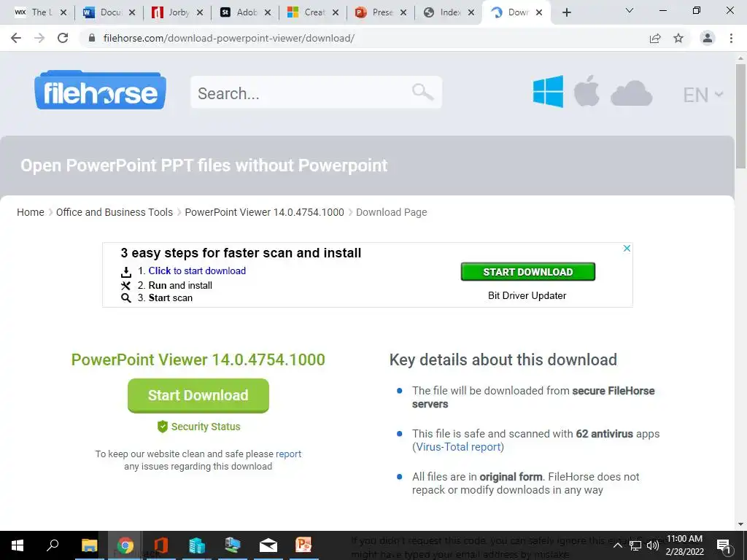Switch to the Wix tab
The height and width of the screenshot is (560, 747).
(34, 12)
